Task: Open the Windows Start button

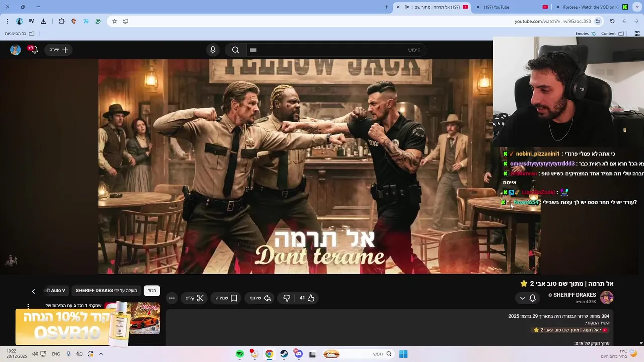Action: (x=403, y=354)
